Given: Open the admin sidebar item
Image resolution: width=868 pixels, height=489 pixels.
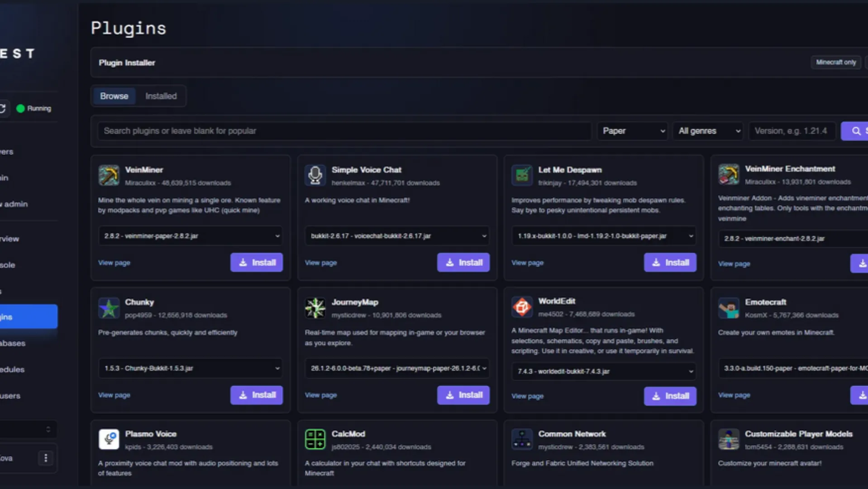Looking at the screenshot, I should 14,204.
